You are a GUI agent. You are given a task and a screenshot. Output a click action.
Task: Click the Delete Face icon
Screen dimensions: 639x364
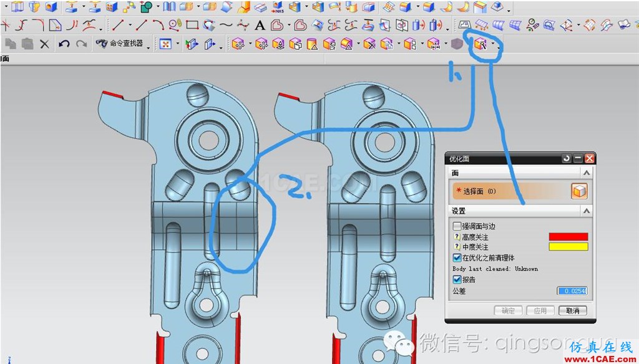click(369, 44)
